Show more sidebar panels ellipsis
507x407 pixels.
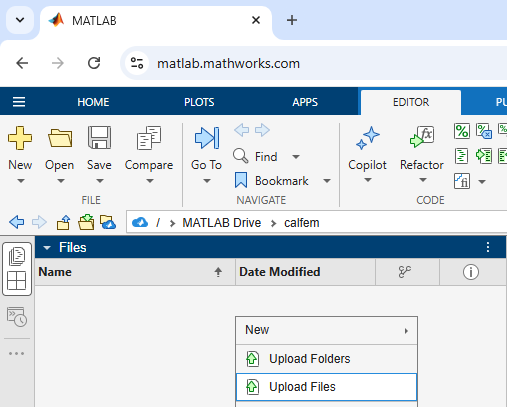pyautogui.click(x=17, y=353)
